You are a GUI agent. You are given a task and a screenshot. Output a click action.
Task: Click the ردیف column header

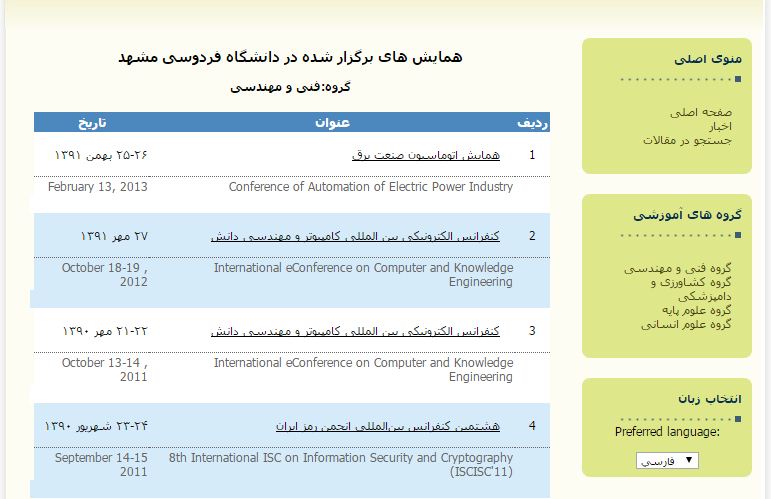pos(533,123)
